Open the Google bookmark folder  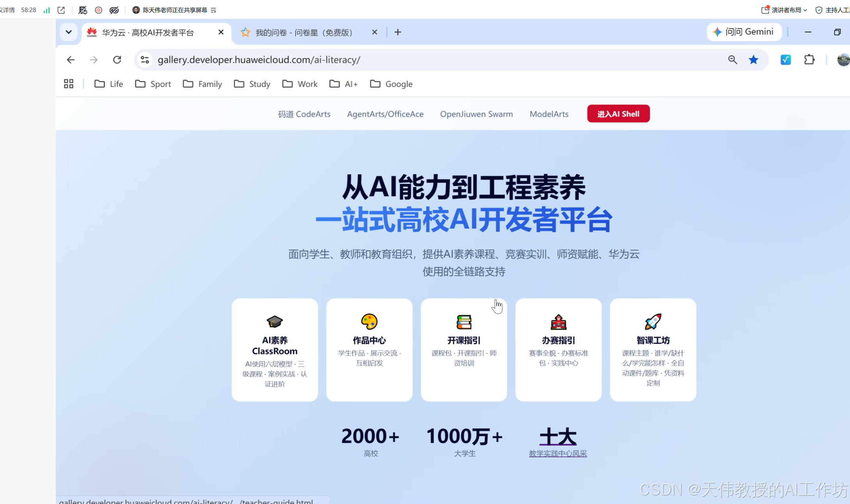[x=391, y=84]
